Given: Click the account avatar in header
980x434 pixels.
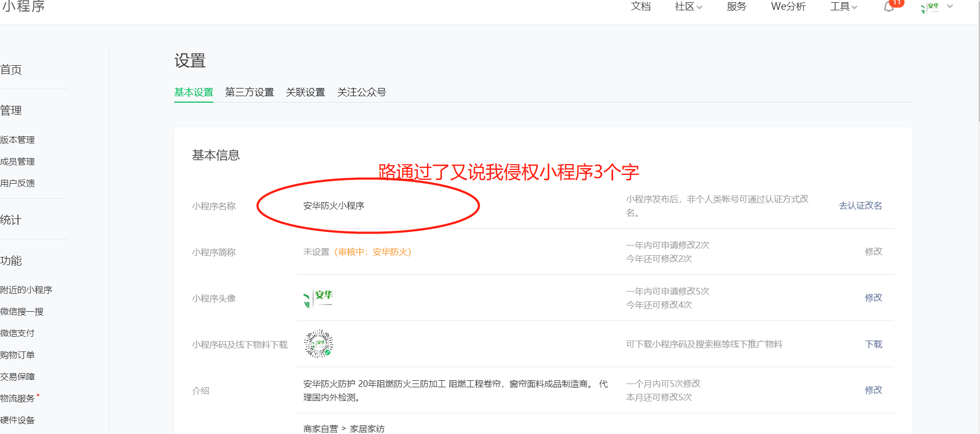Looking at the screenshot, I should pos(930,7).
